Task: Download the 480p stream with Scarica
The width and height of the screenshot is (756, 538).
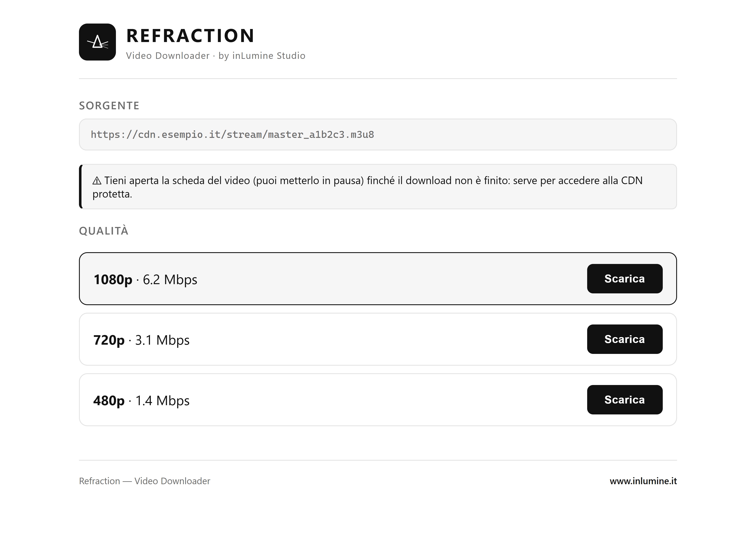Action: pos(625,400)
